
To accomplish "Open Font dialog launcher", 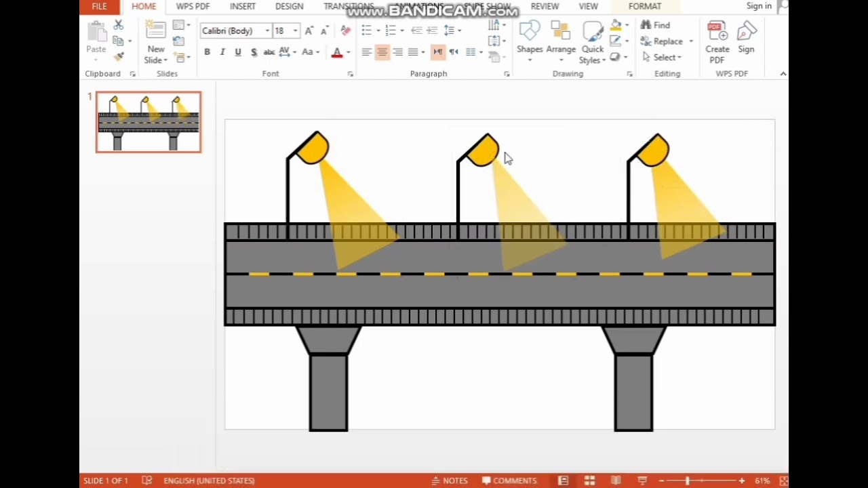I will click(x=350, y=74).
